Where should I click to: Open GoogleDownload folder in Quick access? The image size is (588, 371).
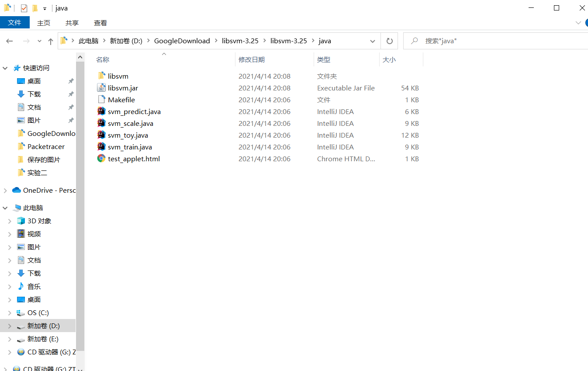click(46, 133)
